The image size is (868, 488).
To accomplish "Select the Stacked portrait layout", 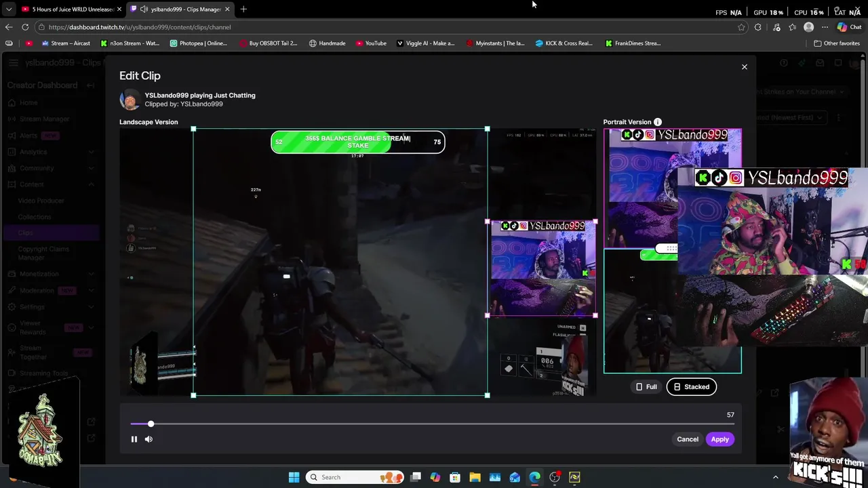I will 691,387.
